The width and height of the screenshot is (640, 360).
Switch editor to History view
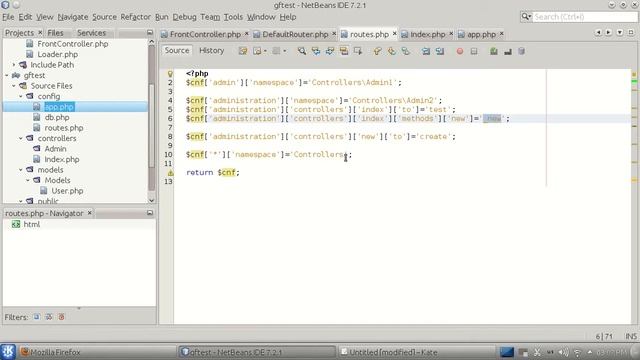coord(211,50)
